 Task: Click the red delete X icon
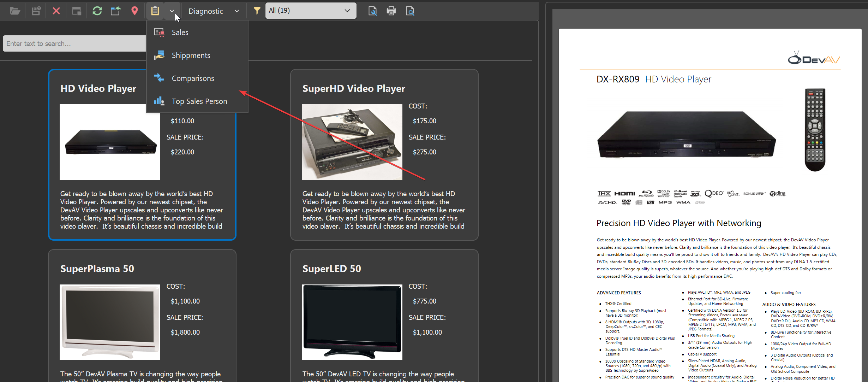[56, 11]
